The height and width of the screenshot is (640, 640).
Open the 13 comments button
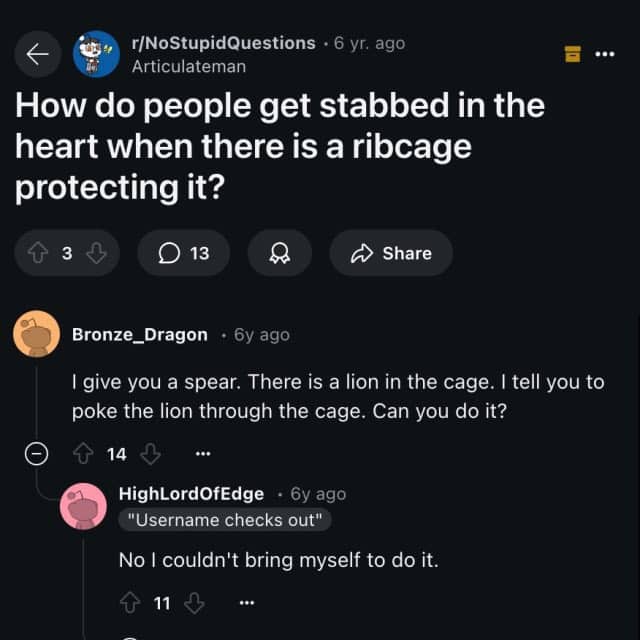(184, 253)
